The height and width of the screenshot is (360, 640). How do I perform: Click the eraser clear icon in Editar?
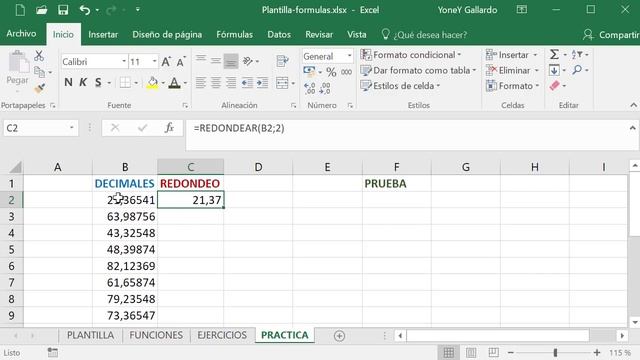(554, 86)
